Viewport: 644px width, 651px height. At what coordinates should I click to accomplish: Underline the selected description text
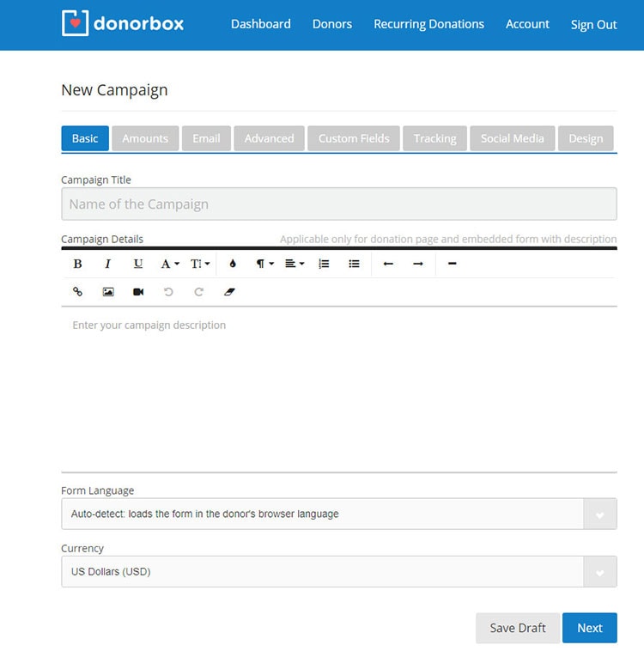click(x=138, y=264)
